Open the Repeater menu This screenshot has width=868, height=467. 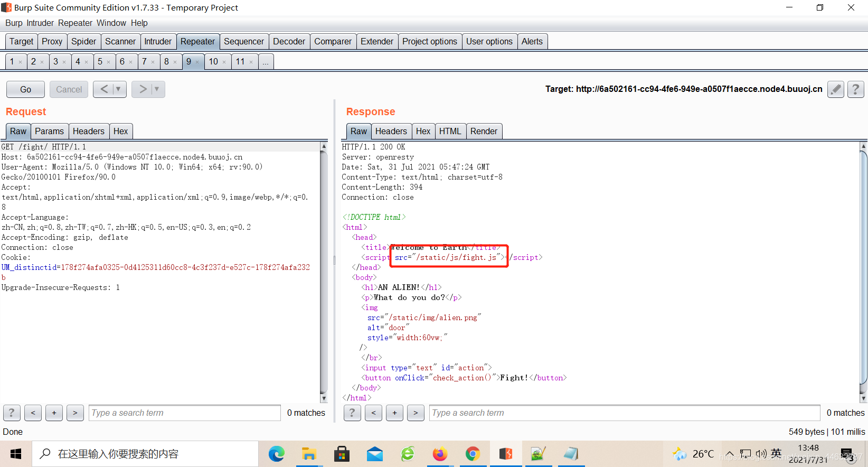(75, 23)
